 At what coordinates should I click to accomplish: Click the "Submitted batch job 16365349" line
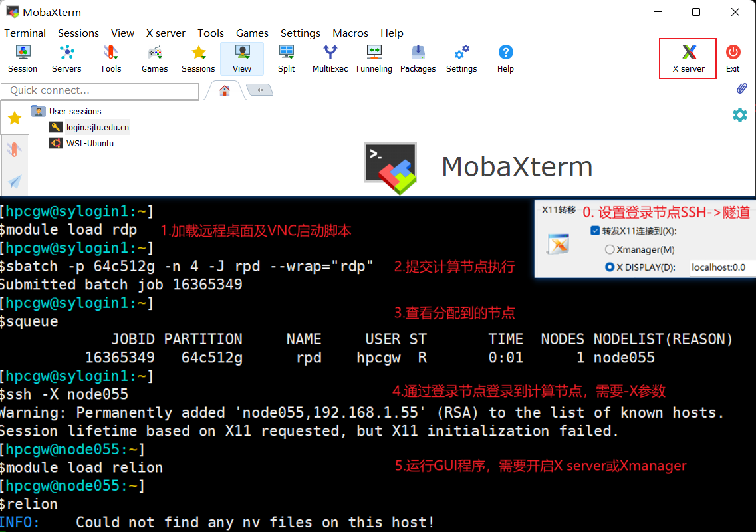120,284
